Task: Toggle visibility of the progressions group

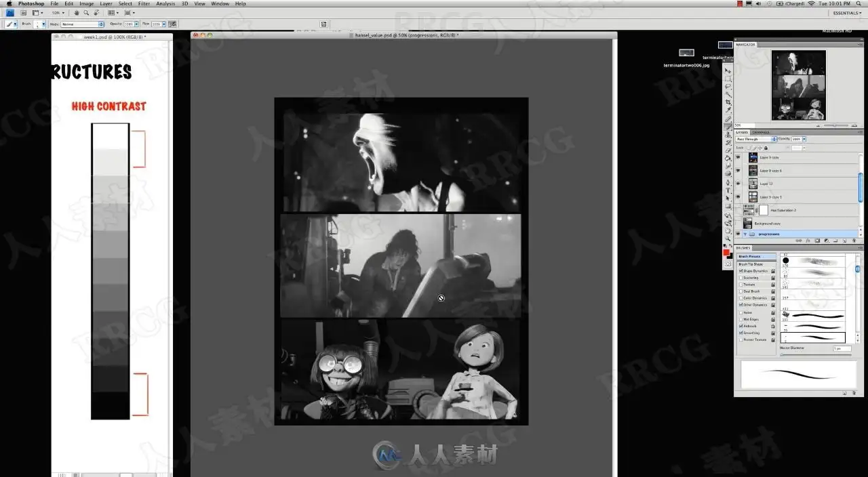Action: 738,234
